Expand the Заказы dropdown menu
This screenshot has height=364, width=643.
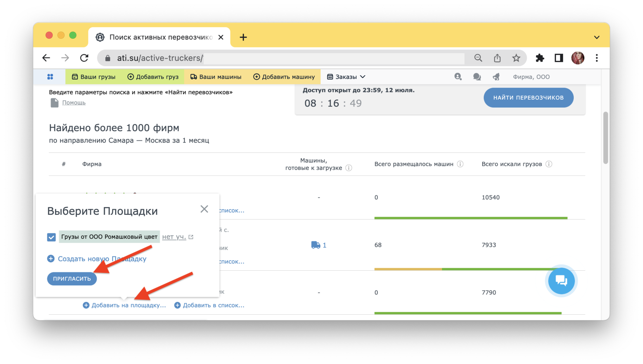(x=346, y=77)
